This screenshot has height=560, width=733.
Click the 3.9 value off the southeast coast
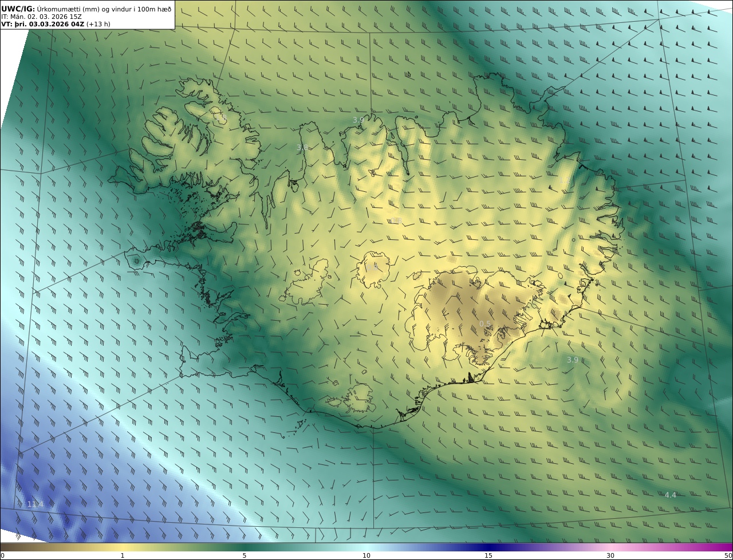pyautogui.click(x=572, y=360)
